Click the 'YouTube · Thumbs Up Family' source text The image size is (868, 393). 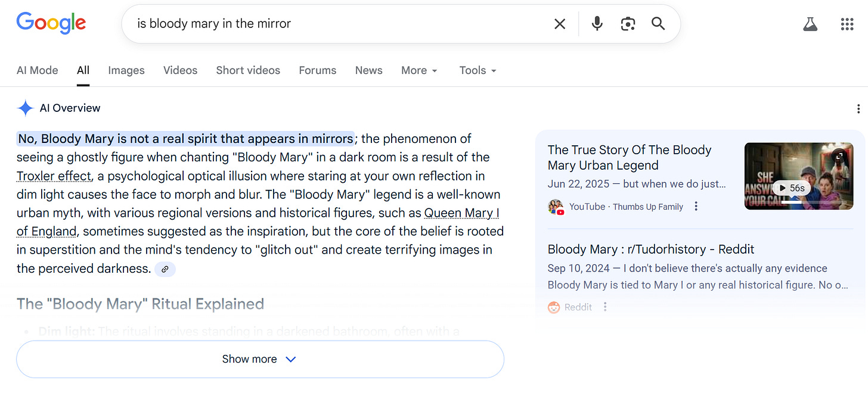coord(626,207)
